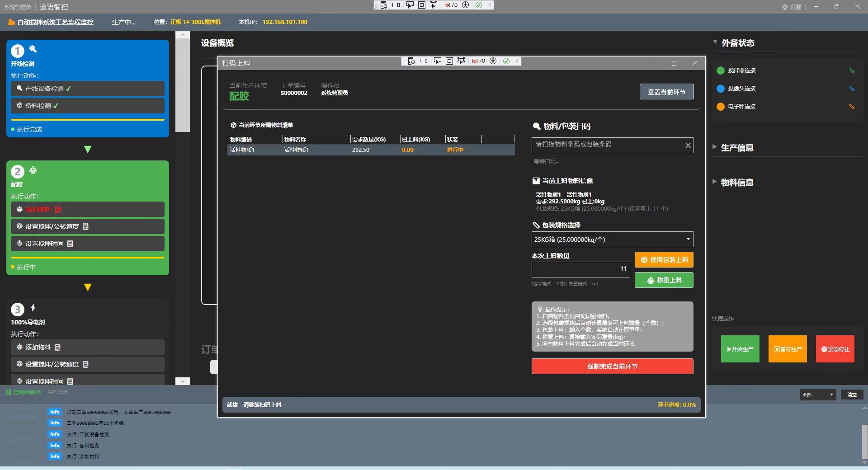868x470 pixels.
Task: Click the scale icon on step 2 配胶
Action: (x=33, y=170)
